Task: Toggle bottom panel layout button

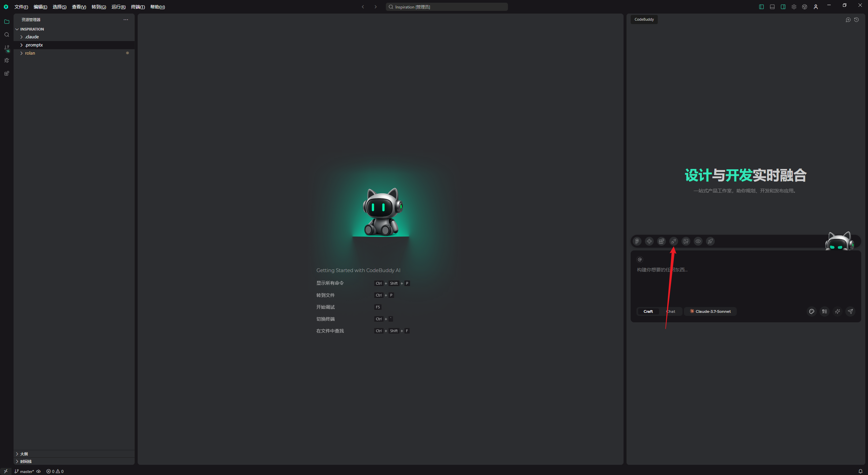Action: pyautogui.click(x=772, y=7)
